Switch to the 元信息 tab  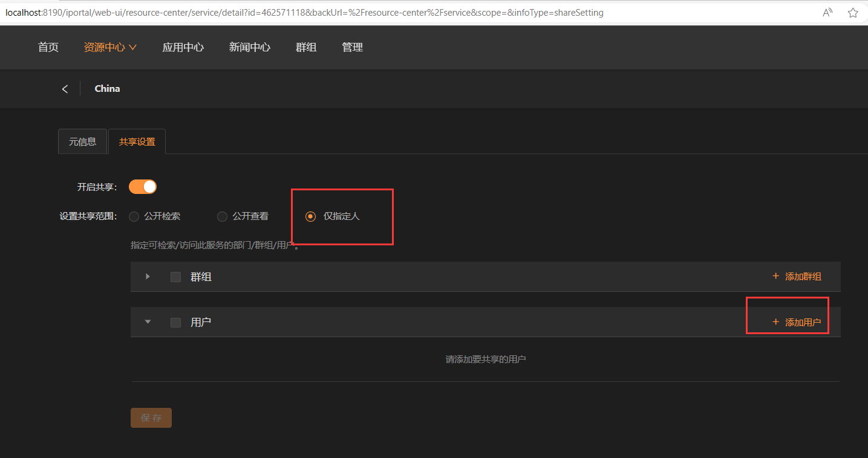82,141
